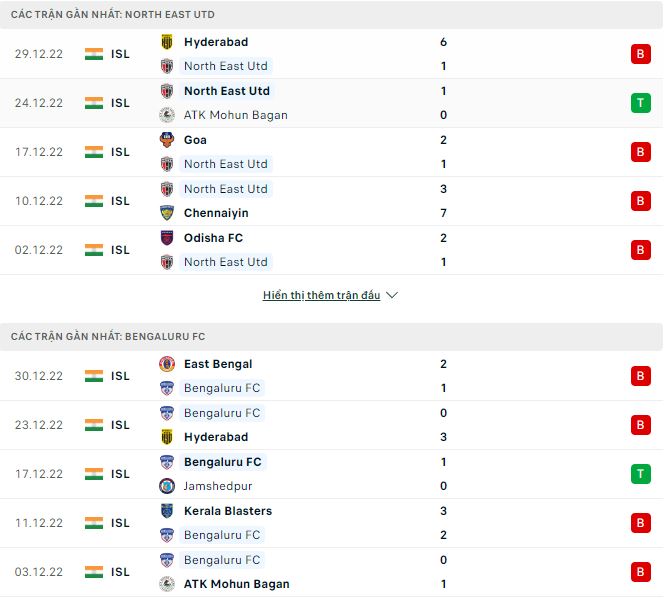Open the Chennaiyin team link
This screenshot has height=598, width=671.
point(216,213)
